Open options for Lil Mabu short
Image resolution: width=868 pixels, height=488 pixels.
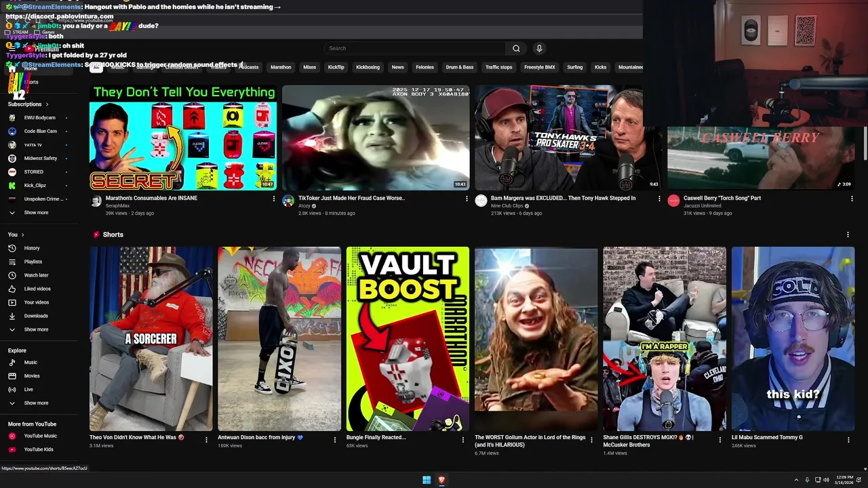point(848,440)
